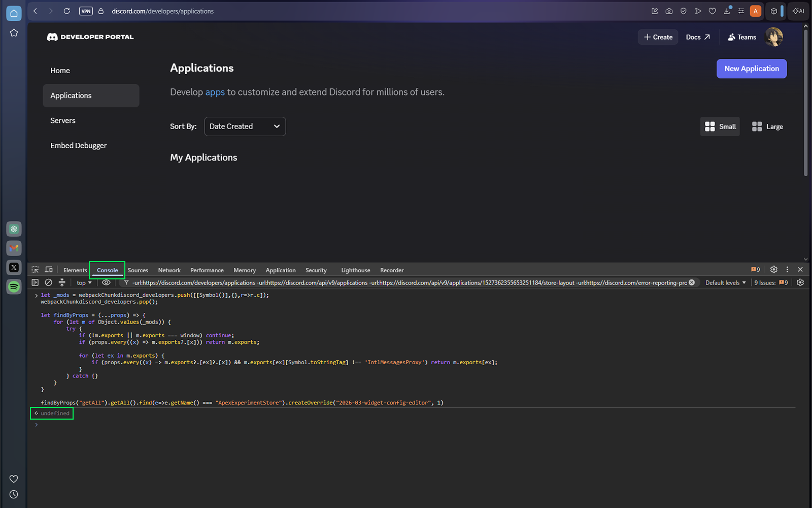This screenshot has width=812, height=508.
Task: Open the Gmail sidebar shortcut
Action: tap(14, 248)
